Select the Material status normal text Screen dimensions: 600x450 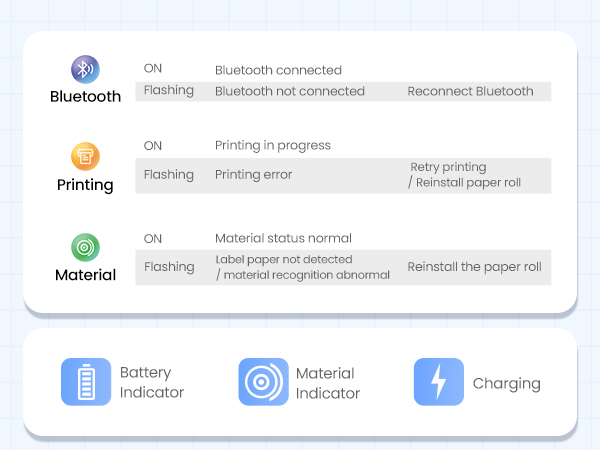point(283,238)
